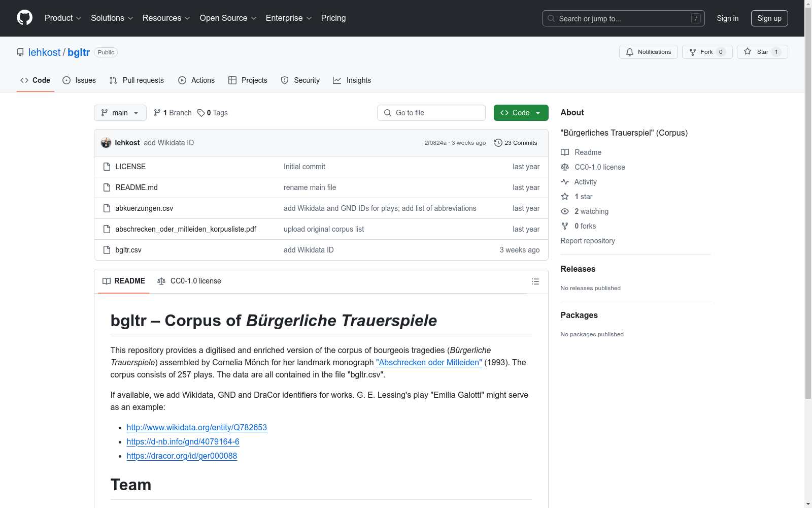Open commit hash 2f0824a
The width and height of the screenshot is (812, 508).
[435, 143]
